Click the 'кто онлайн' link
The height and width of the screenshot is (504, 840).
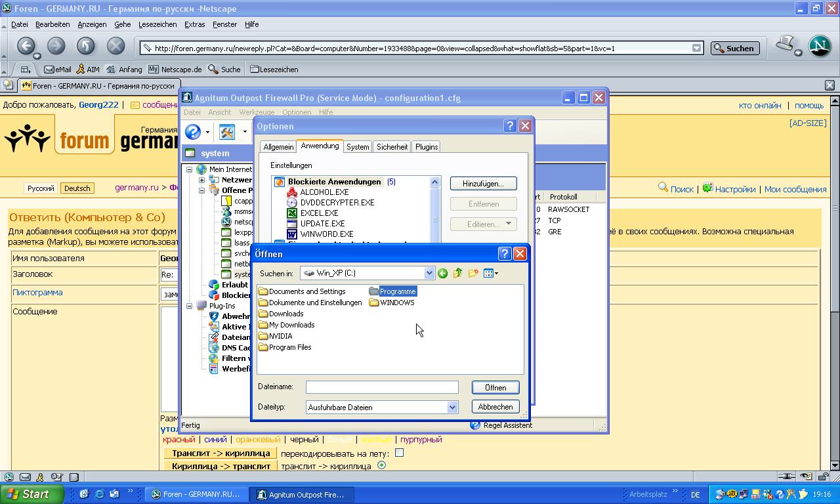(760, 105)
